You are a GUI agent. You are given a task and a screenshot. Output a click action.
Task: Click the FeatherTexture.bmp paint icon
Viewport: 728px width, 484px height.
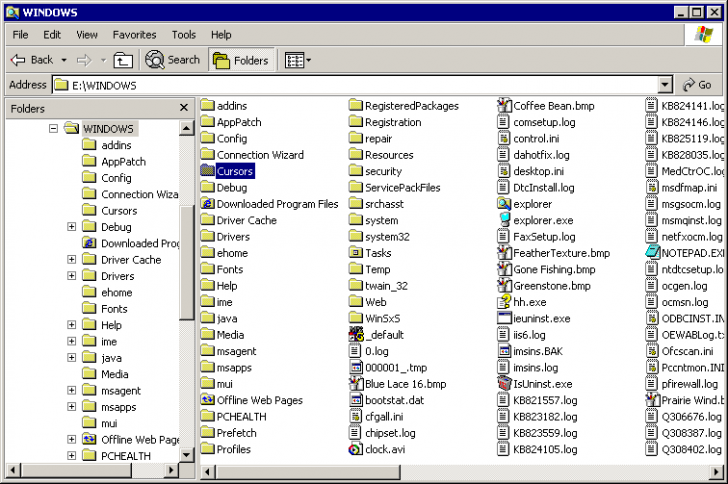point(504,253)
